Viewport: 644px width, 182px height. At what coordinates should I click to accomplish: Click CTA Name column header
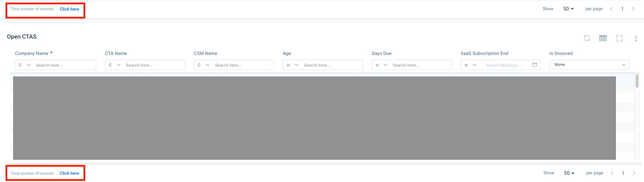[116, 54]
